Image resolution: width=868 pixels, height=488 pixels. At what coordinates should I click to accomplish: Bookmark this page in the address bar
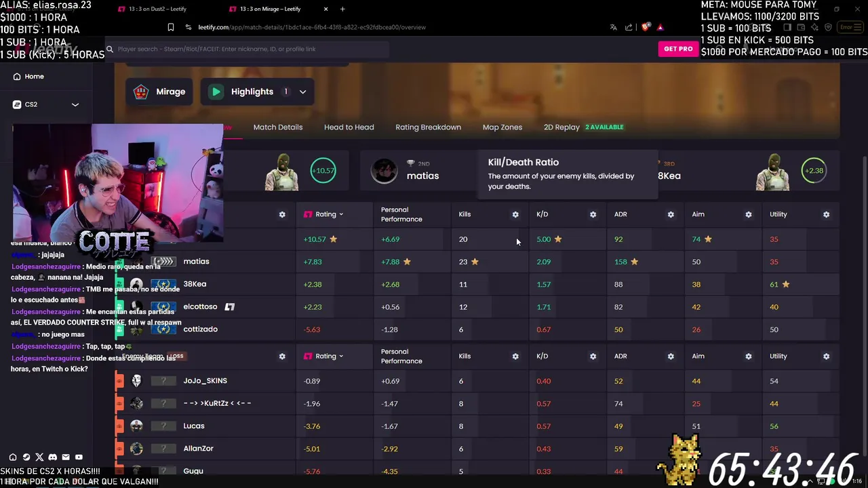170,27
